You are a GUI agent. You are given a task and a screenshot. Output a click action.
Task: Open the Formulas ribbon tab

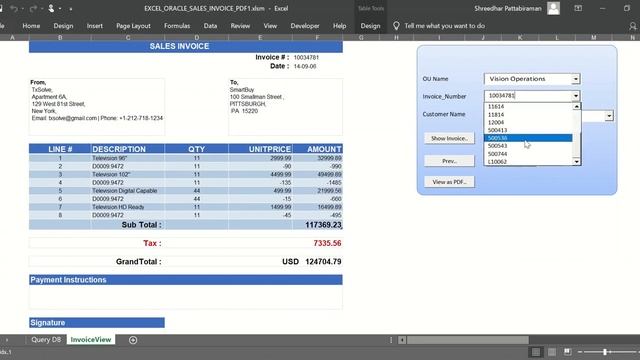point(177,26)
